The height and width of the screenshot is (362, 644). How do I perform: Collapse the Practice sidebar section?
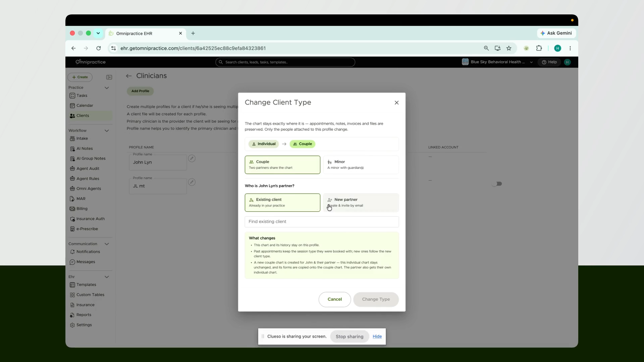[x=107, y=88]
